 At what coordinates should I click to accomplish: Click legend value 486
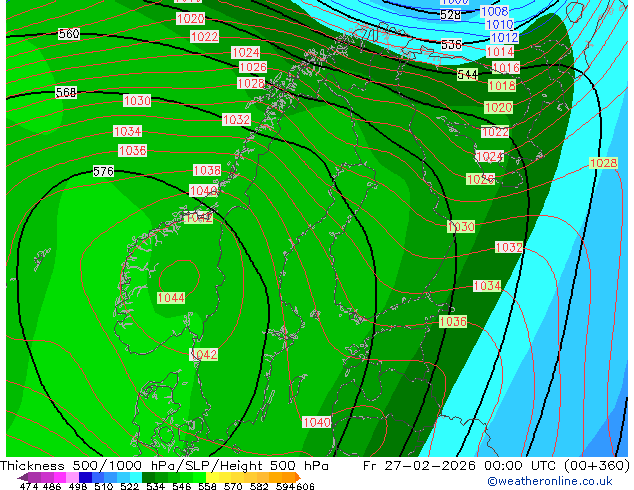click(52, 486)
